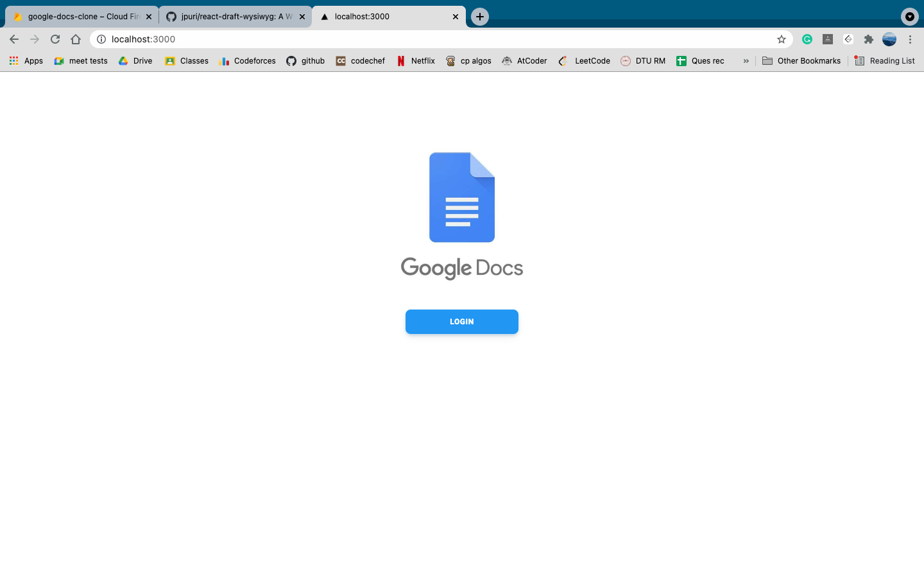Reload the page with the refresh icon
Image resolution: width=924 pixels, height=578 pixels.
[x=55, y=39]
